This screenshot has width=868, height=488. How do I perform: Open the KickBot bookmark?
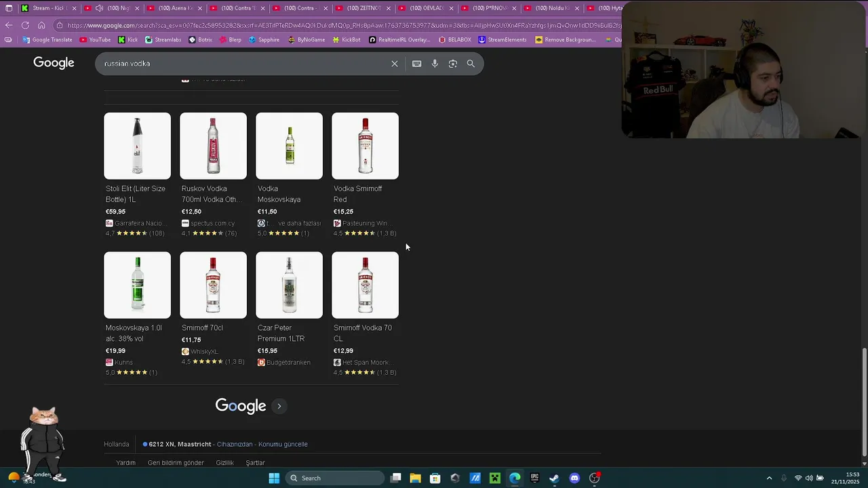[347, 39]
